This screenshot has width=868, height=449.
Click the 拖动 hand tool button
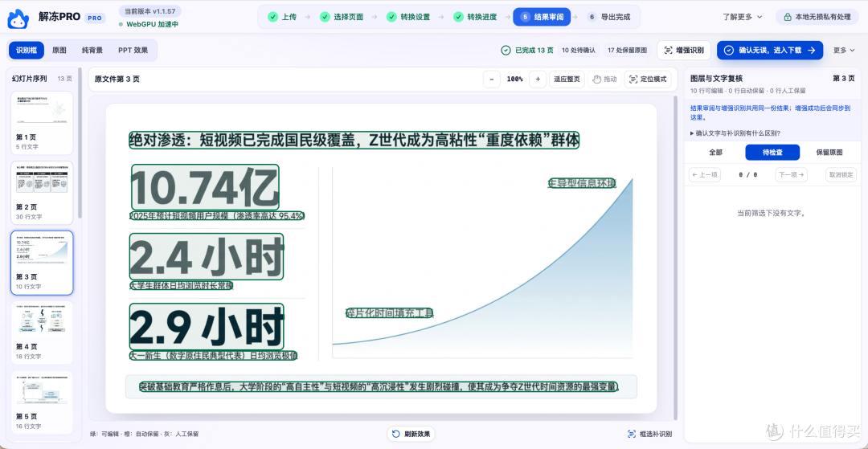tap(604, 79)
